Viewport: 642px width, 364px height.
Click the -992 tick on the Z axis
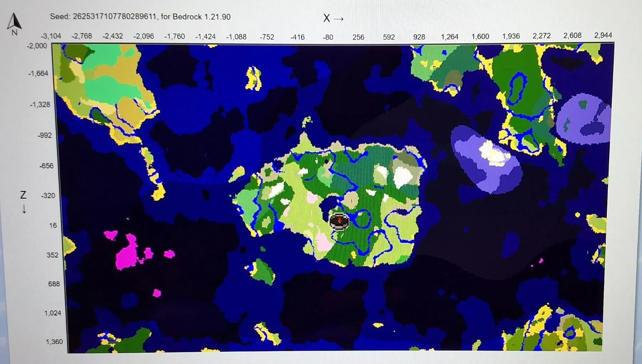click(x=44, y=135)
